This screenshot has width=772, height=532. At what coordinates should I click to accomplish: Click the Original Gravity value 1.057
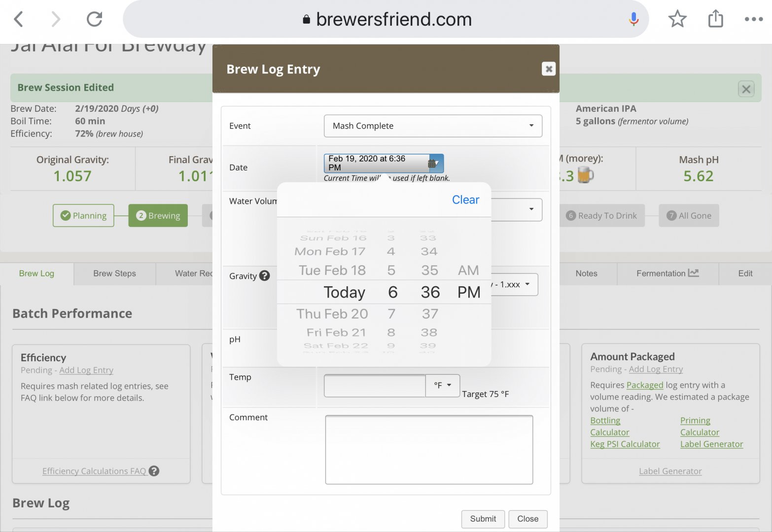tap(72, 176)
